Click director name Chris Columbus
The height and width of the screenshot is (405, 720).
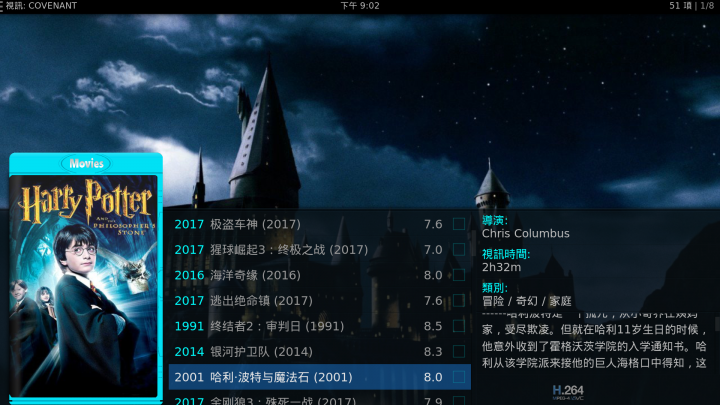click(526, 233)
